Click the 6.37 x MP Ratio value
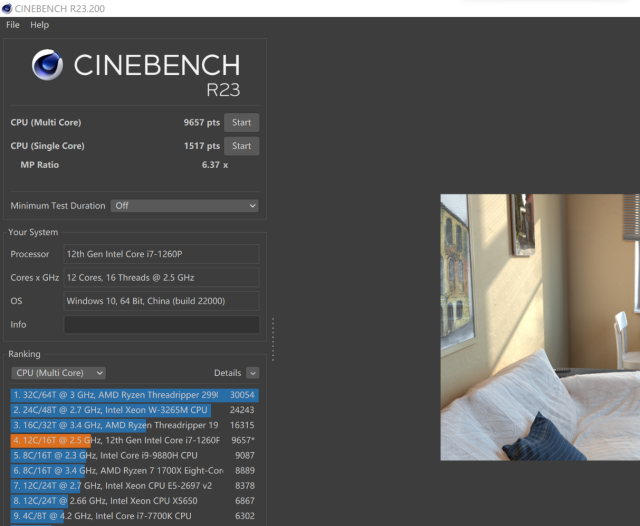This screenshot has width=640, height=526. pyautogui.click(x=215, y=165)
